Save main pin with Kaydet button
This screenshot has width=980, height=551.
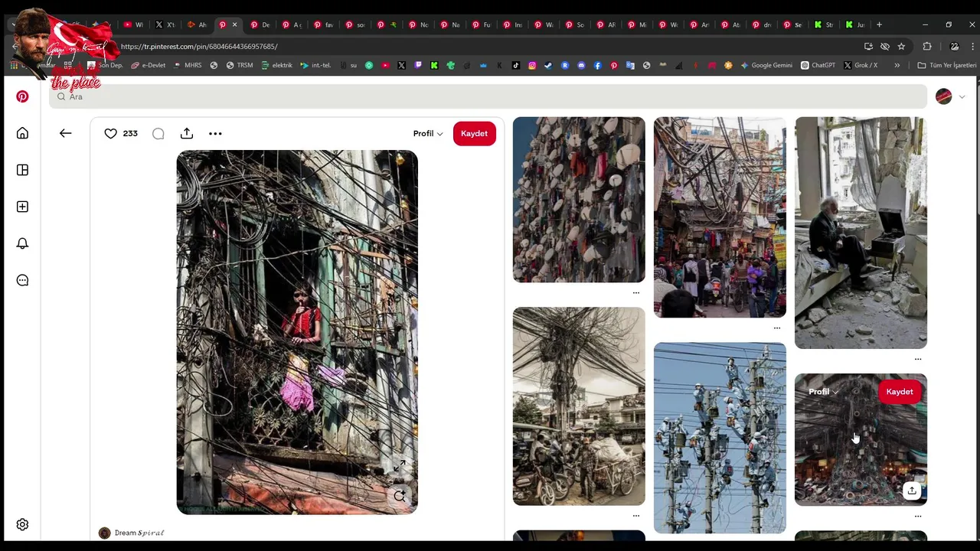coord(474,133)
